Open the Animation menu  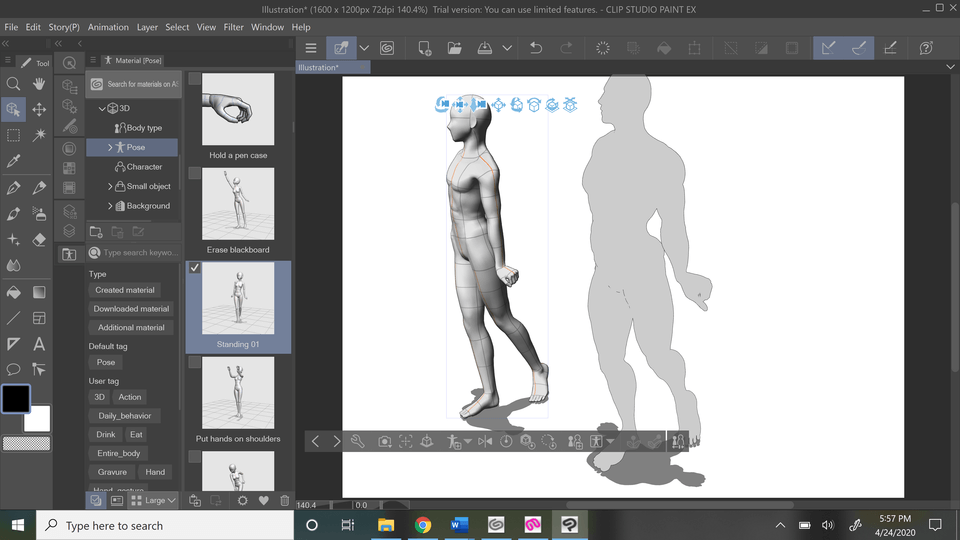coord(108,27)
